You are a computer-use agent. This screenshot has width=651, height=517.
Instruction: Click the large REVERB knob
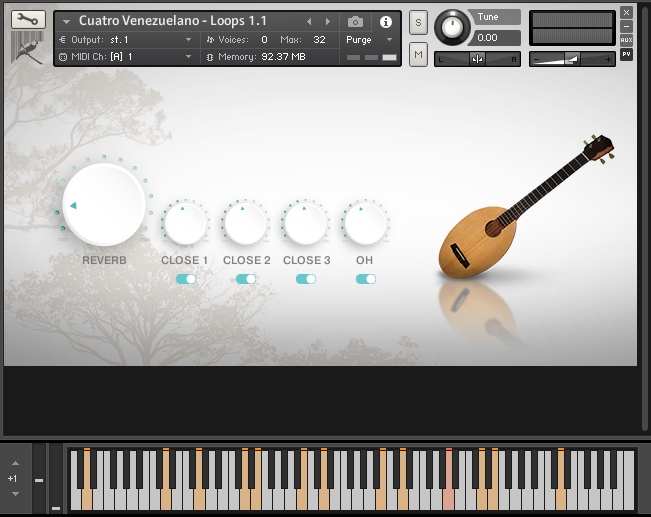click(x=104, y=204)
